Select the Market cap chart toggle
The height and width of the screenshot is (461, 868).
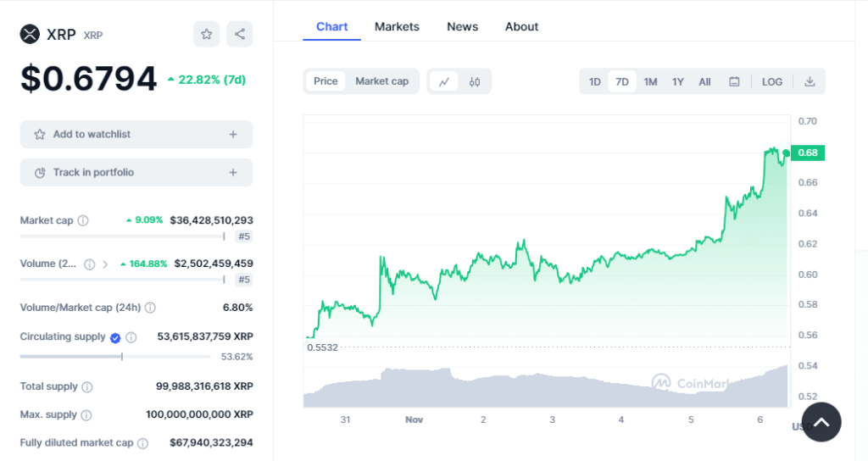pyautogui.click(x=382, y=81)
